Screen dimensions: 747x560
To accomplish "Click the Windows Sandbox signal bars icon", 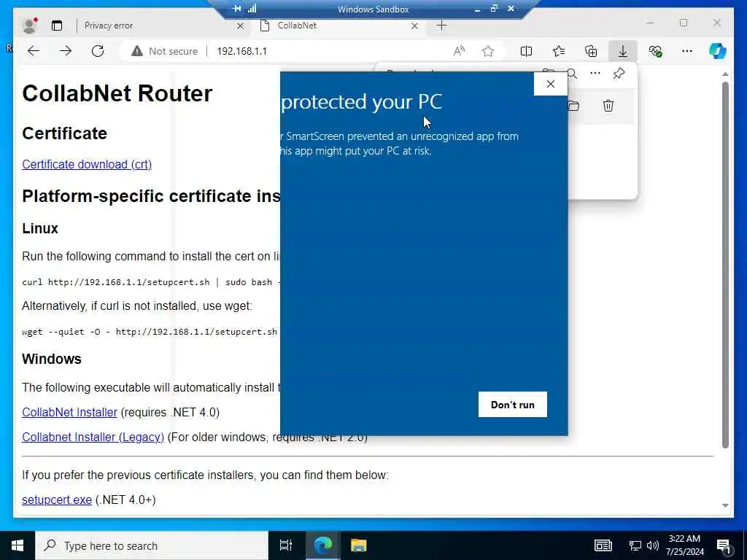I will click(252, 9).
